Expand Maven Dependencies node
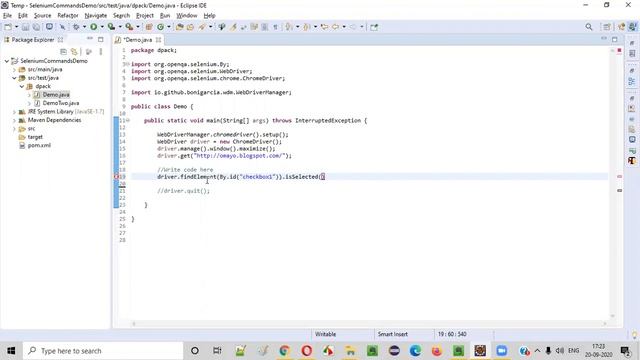This screenshot has width=640, height=360. tap(15, 120)
